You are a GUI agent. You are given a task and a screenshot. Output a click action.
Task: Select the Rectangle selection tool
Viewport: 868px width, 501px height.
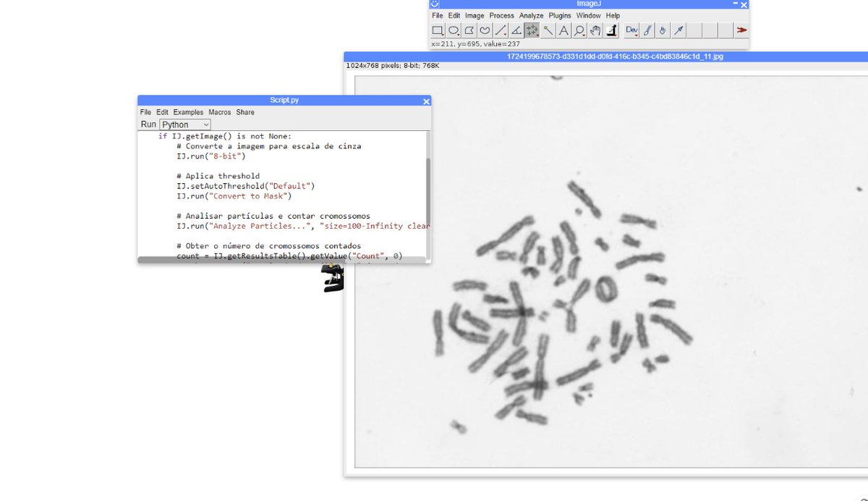point(438,30)
